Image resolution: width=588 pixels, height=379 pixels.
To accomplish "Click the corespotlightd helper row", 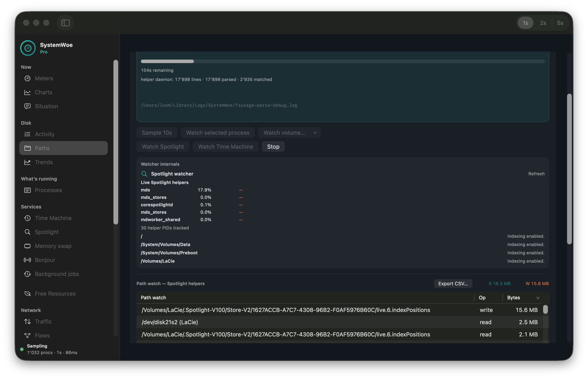I will click(192, 205).
